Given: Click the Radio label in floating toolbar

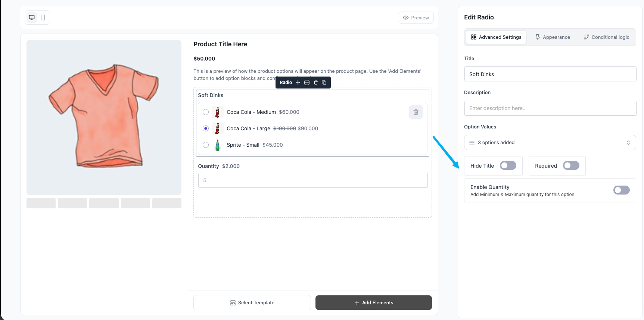Looking at the screenshot, I should 286,83.
